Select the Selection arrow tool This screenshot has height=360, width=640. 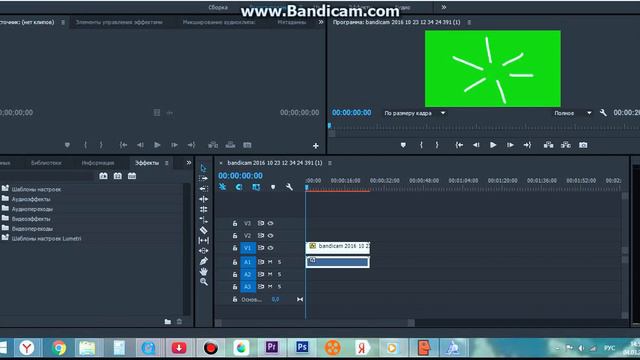click(203, 168)
